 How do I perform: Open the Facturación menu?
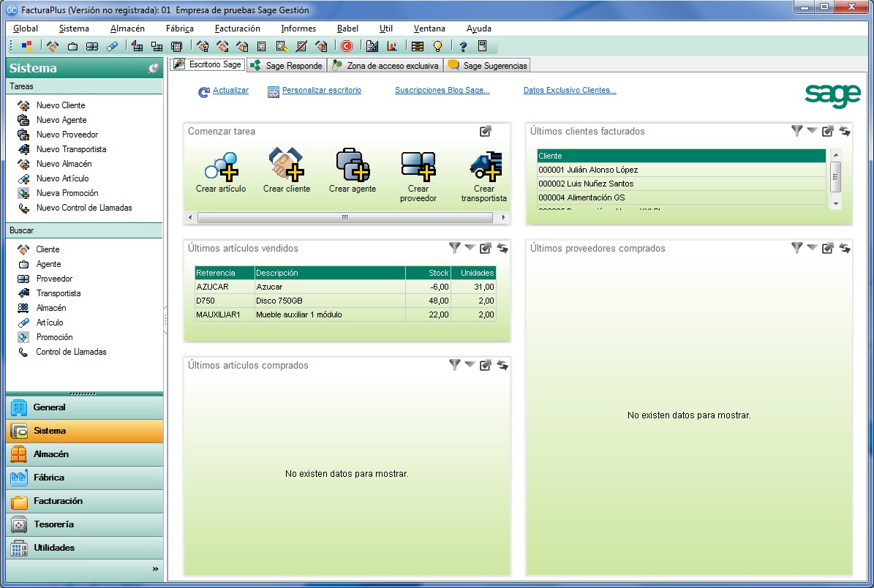[x=238, y=29]
